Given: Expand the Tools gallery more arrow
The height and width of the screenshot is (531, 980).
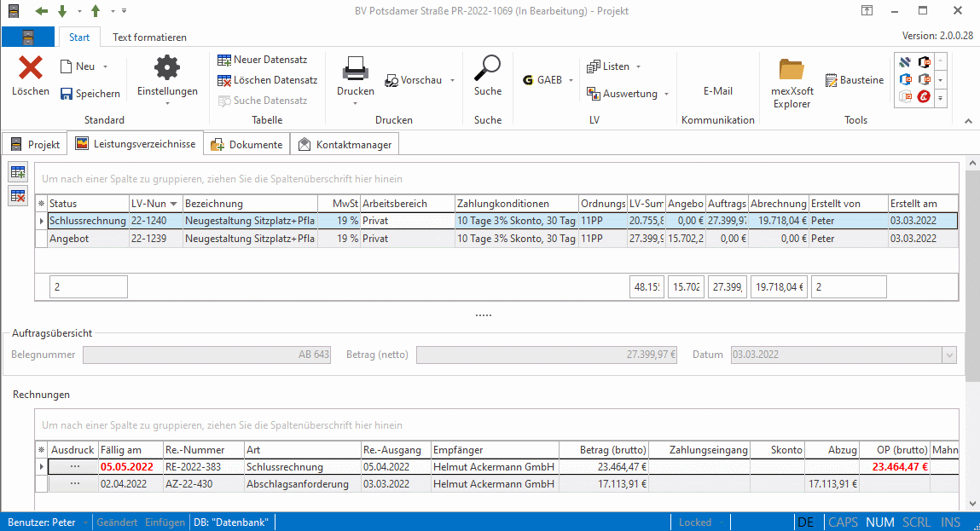Looking at the screenshot, I should [x=941, y=98].
